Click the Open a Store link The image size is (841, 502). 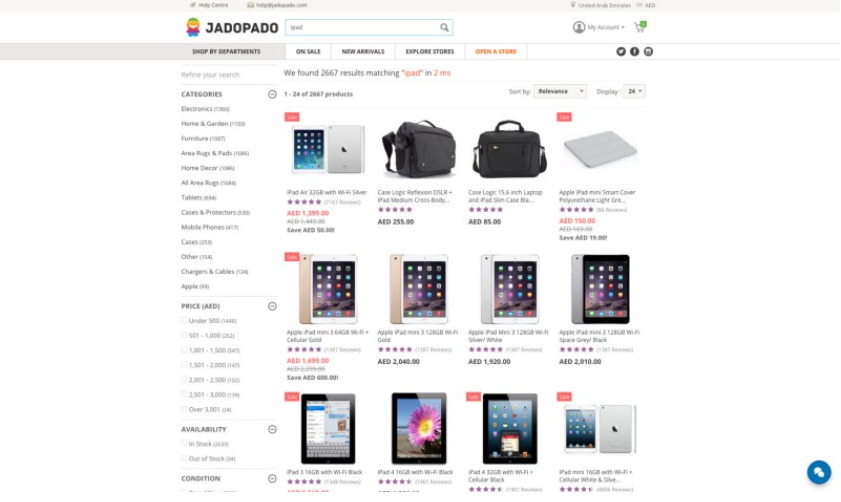click(x=496, y=51)
